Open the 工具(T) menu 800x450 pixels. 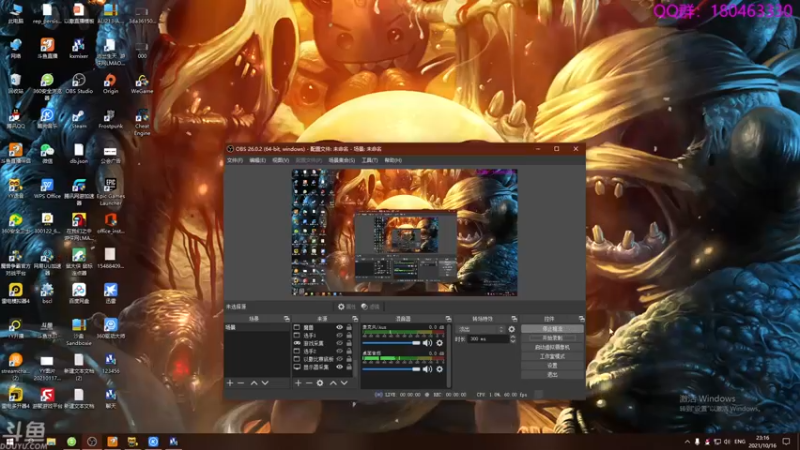coord(369,160)
